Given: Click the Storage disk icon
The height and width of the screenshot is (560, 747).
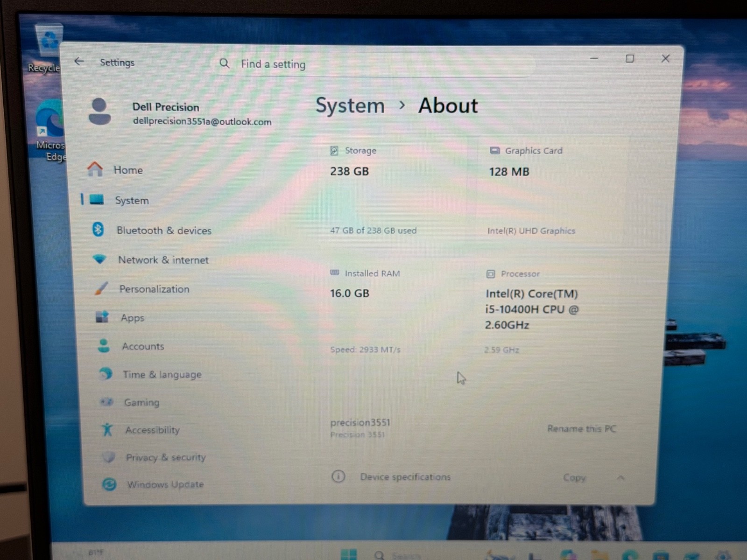Looking at the screenshot, I should [334, 150].
